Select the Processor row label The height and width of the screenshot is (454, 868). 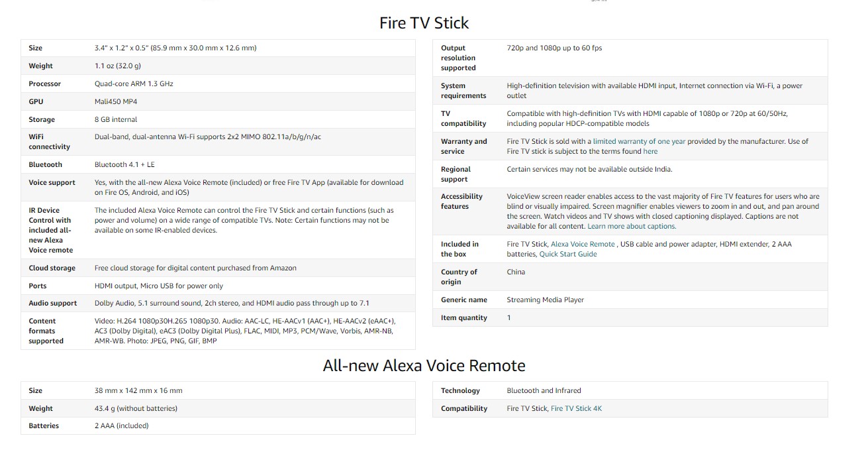(44, 84)
